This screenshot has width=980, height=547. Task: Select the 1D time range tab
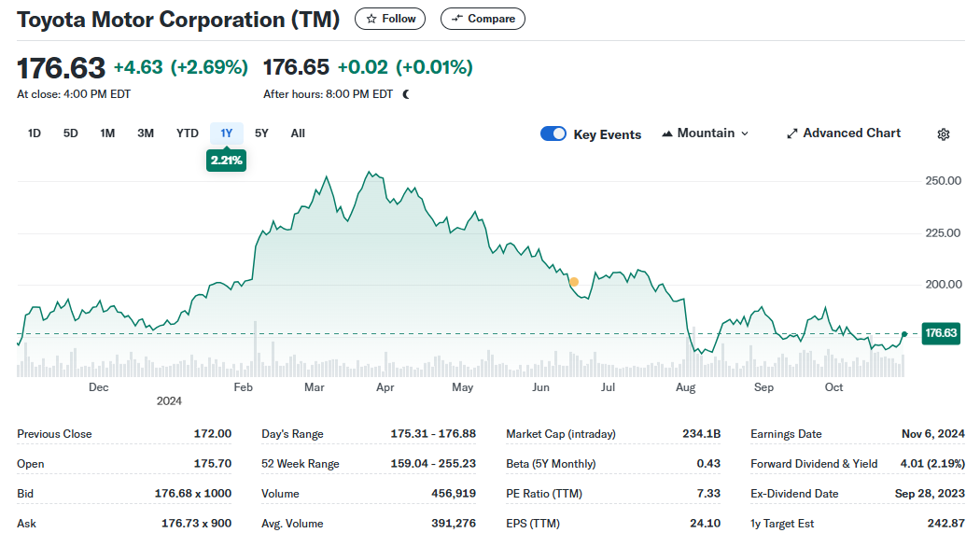point(35,133)
